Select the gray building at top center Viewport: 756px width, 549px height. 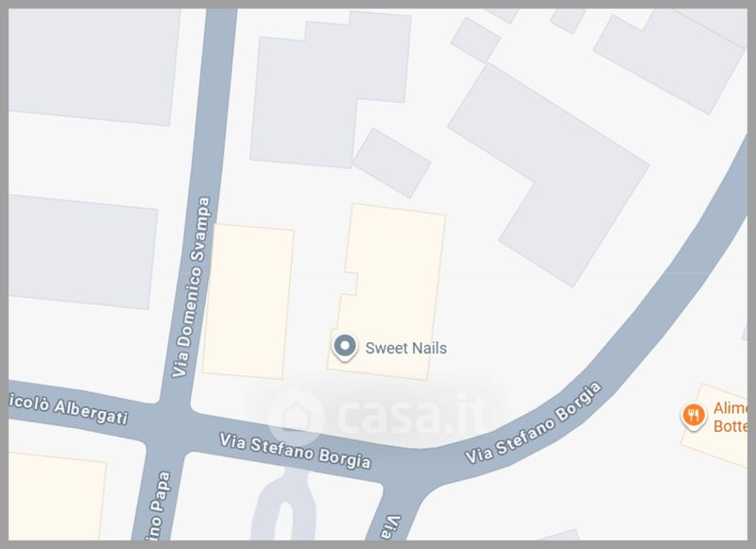(x=331, y=90)
